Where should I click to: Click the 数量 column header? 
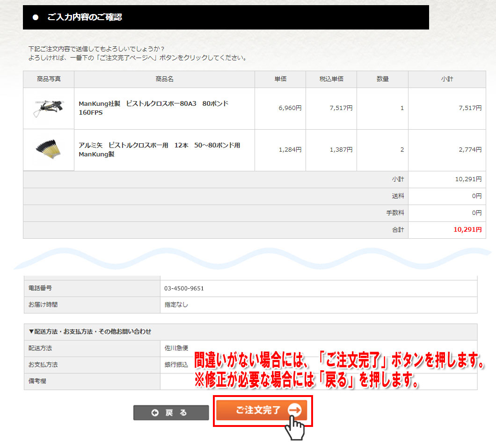(x=382, y=79)
